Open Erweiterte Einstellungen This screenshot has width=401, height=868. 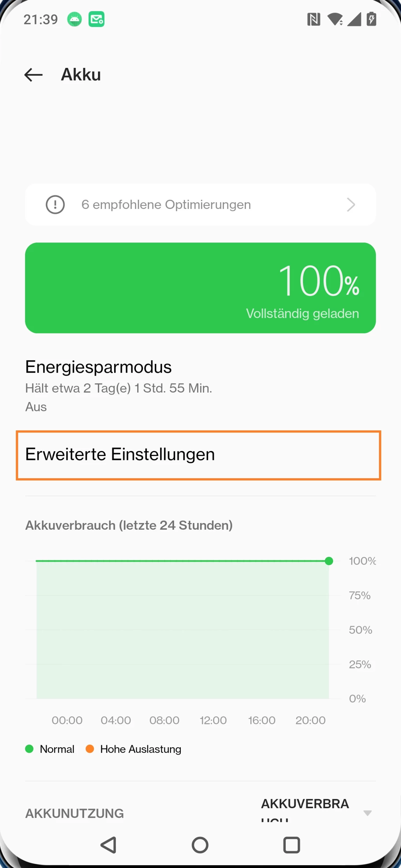[198, 455]
